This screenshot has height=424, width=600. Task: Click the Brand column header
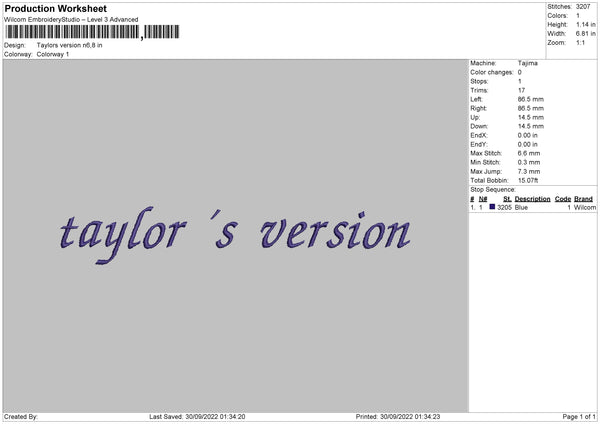(584, 199)
